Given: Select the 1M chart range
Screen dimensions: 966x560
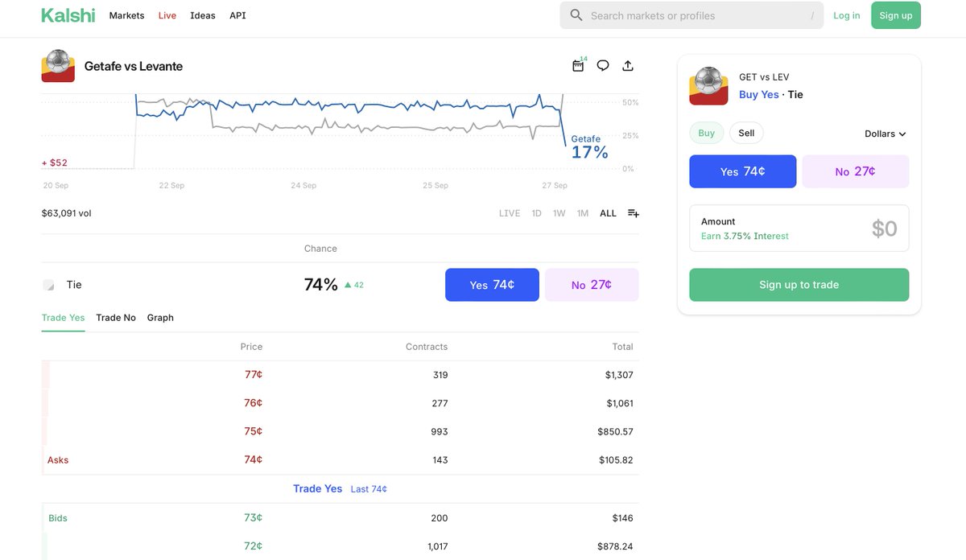Looking at the screenshot, I should pos(583,213).
